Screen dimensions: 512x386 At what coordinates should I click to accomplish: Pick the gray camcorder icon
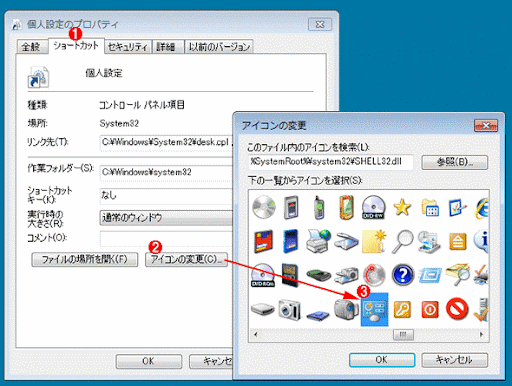click(346, 309)
